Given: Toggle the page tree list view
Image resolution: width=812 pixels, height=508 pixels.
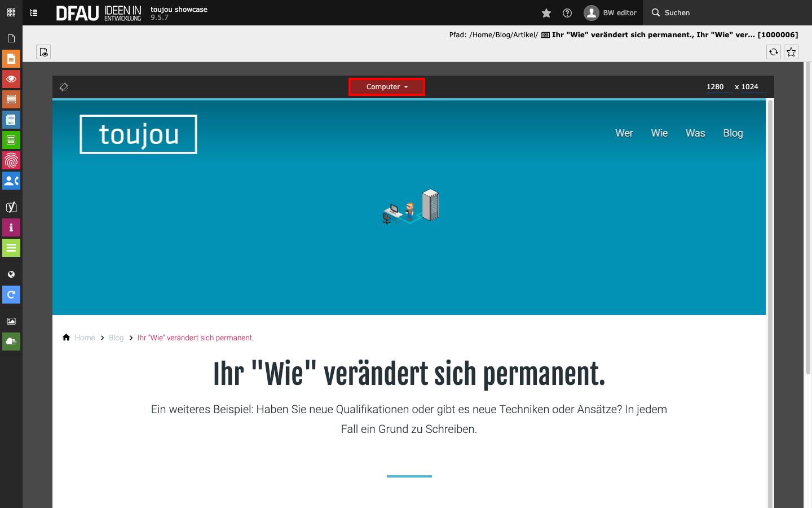Looking at the screenshot, I should tap(34, 12).
